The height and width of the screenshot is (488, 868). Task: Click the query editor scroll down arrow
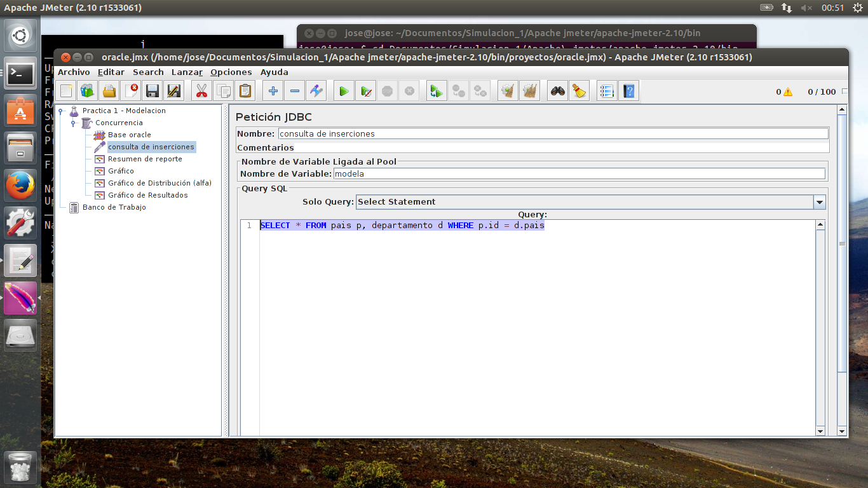[x=820, y=431]
